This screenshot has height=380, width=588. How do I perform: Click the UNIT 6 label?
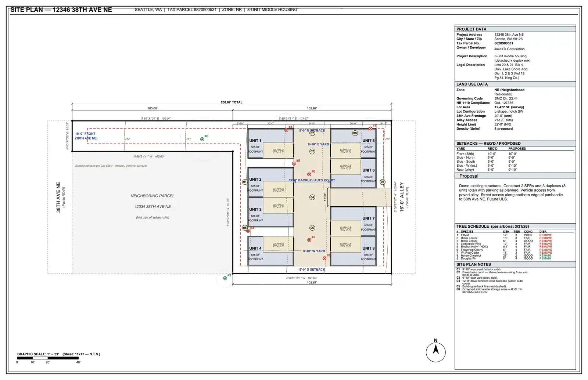tap(369, 170)
